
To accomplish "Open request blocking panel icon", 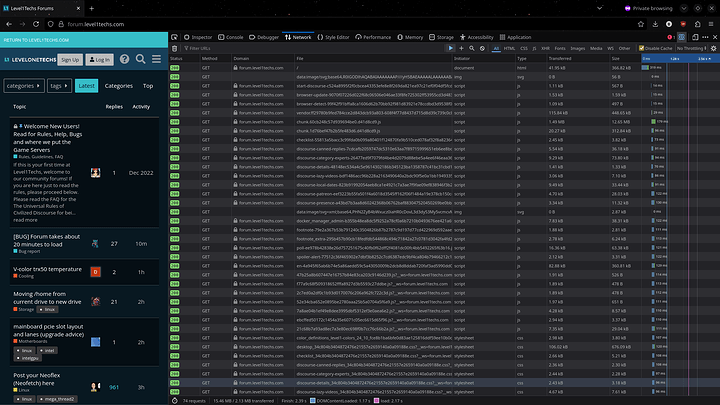I will [x=482, y=47].
